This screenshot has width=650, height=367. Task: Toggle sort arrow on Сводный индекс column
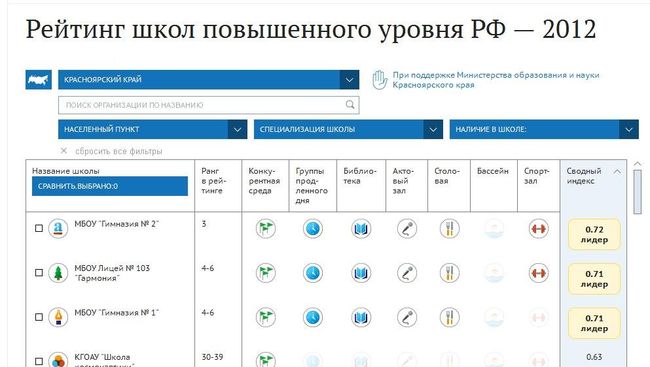point(617,171)
